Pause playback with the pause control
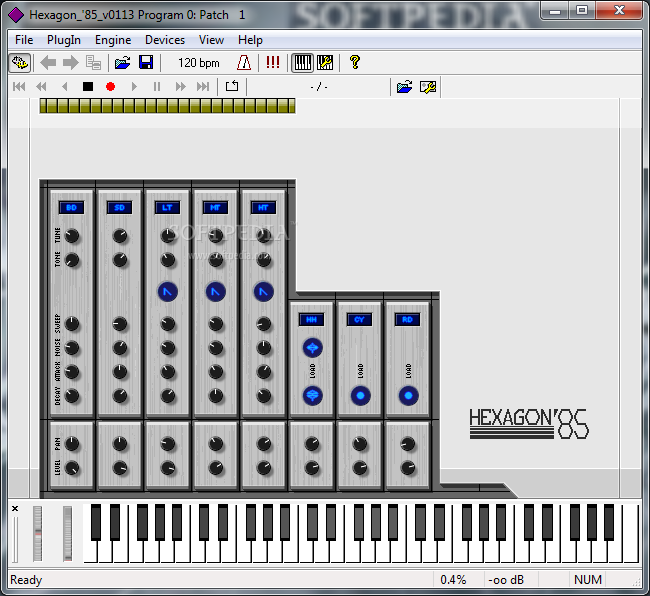The image size is (650, 596). click(x=157, y=87)
